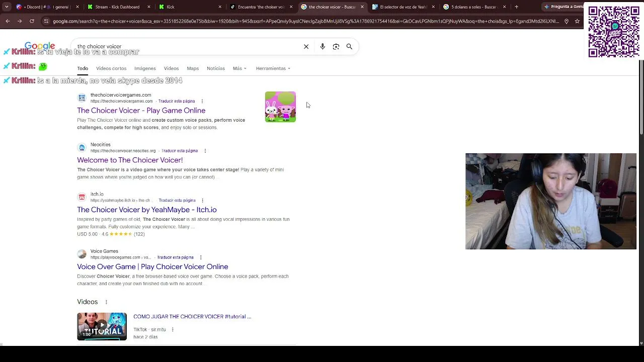Image resolution: width=644 pixels, height=362 pixels.
Task: Select the Todo search filter
Action: tap(83, 69)
